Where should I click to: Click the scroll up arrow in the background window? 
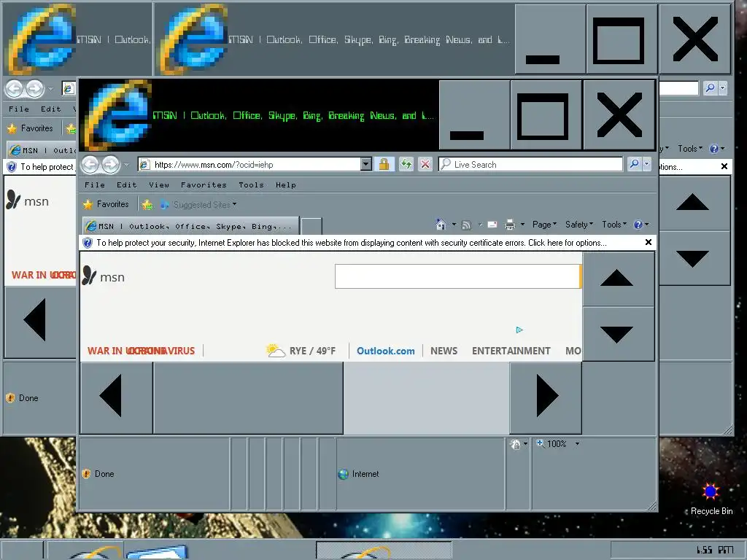coord(693,203)
